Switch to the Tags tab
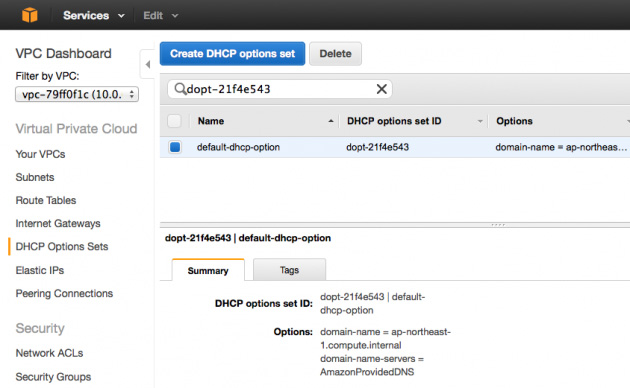This screenshot has width=630, height=388. point(289,270)
